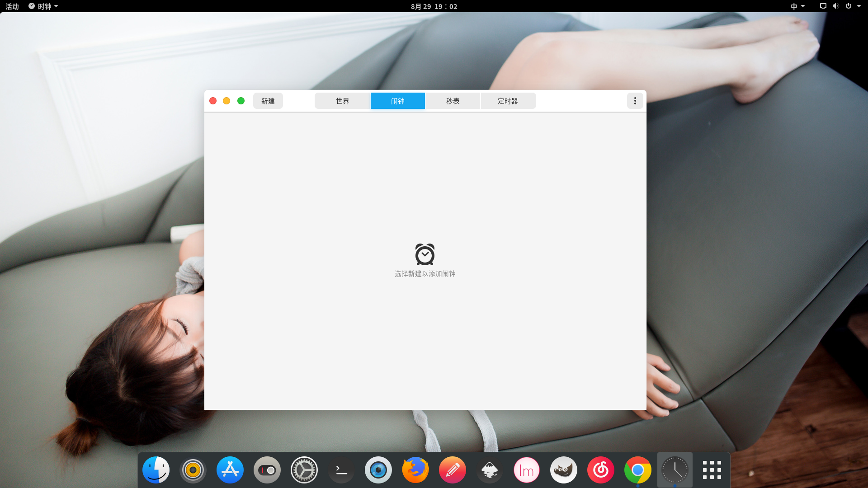The height and width of the screenshot is (488, 868).
Task: Open the blue lens camera app in dock
Action: tap(378, 470)
